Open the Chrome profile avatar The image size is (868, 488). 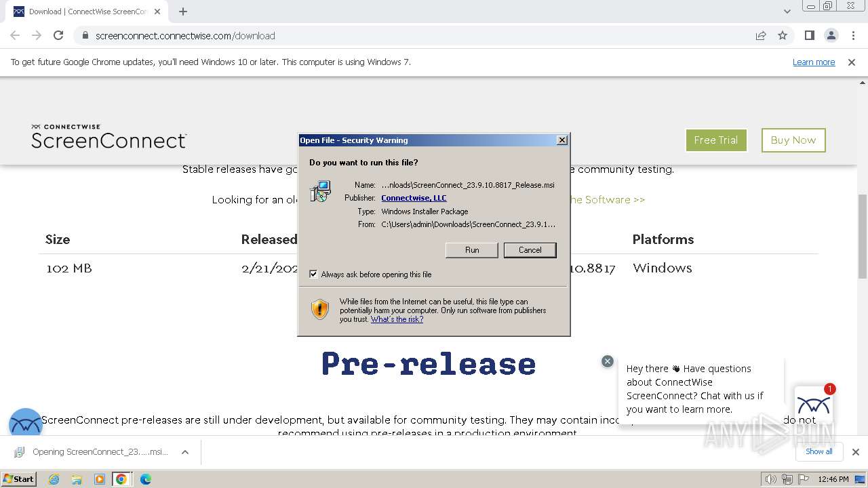(831, 36)
